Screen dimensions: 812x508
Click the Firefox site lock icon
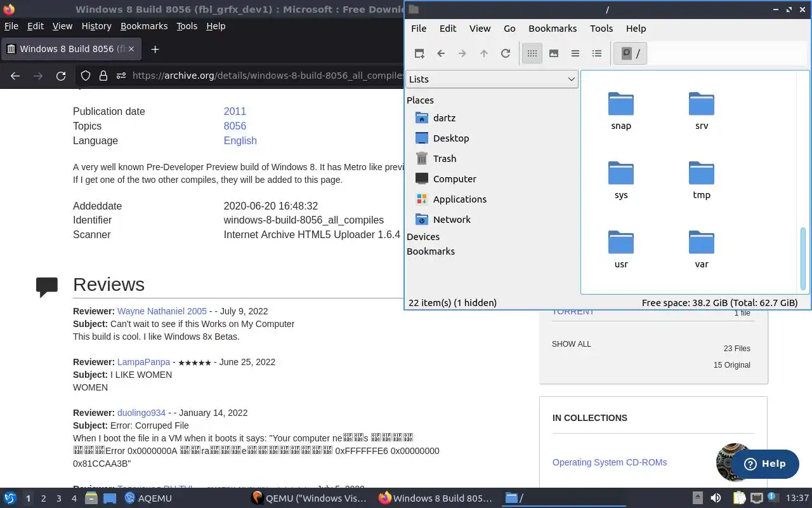(103, 76)
